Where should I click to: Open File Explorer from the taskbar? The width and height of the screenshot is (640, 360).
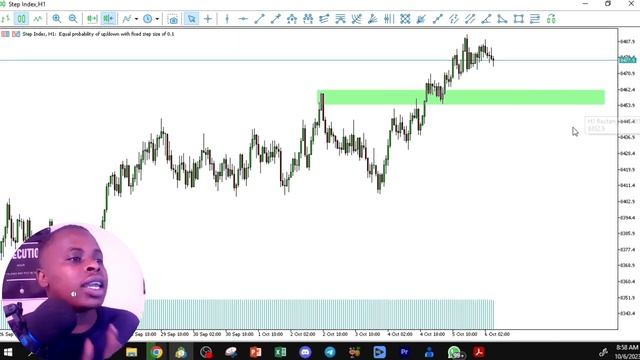131,352
